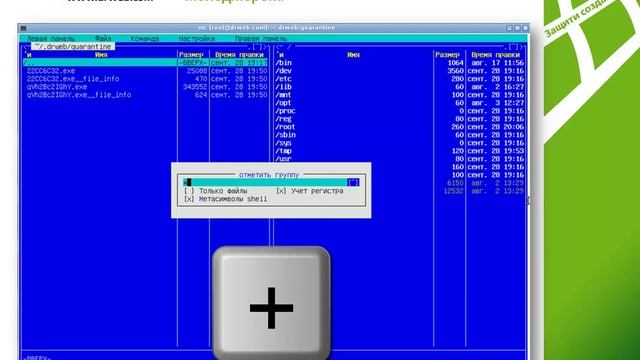The height and width of the screenshot is (360, 640).
Task: Click the "Размер" column header in left panel
Action: (191, 55)
